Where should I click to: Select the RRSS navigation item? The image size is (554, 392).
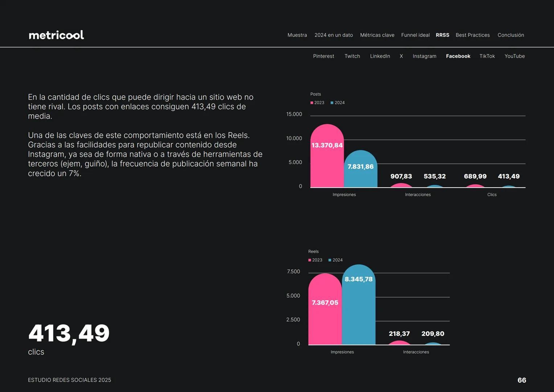[x=442, y=35]
